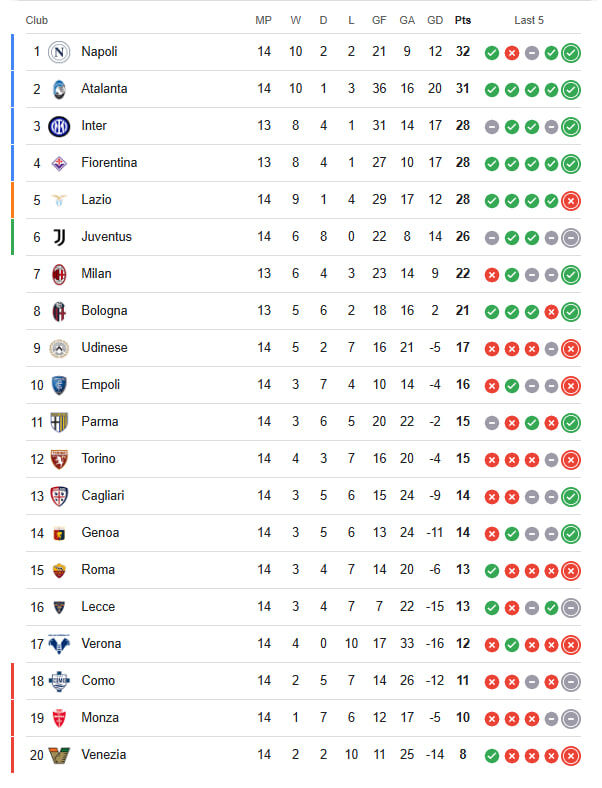Click the Venezia club logo
602x788 pixels.
point(59,755)
